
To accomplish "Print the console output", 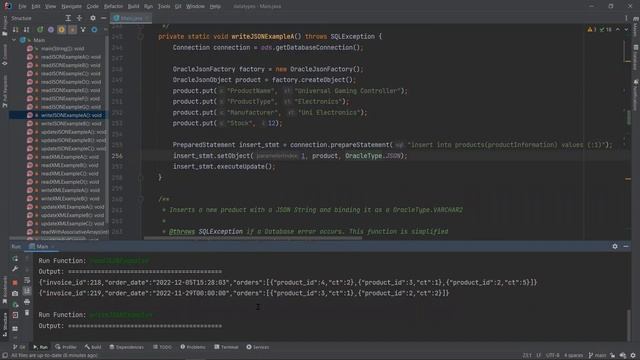I will 27,302.
